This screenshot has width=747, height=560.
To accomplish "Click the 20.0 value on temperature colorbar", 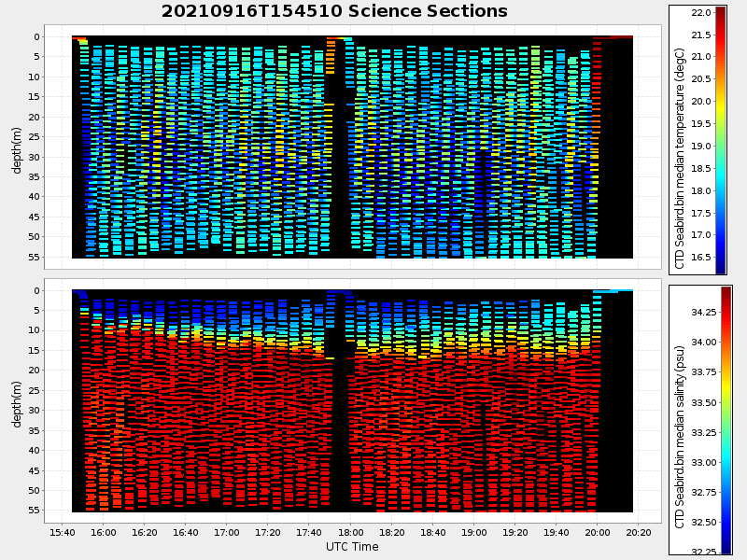I will click(x=701, y=101).
